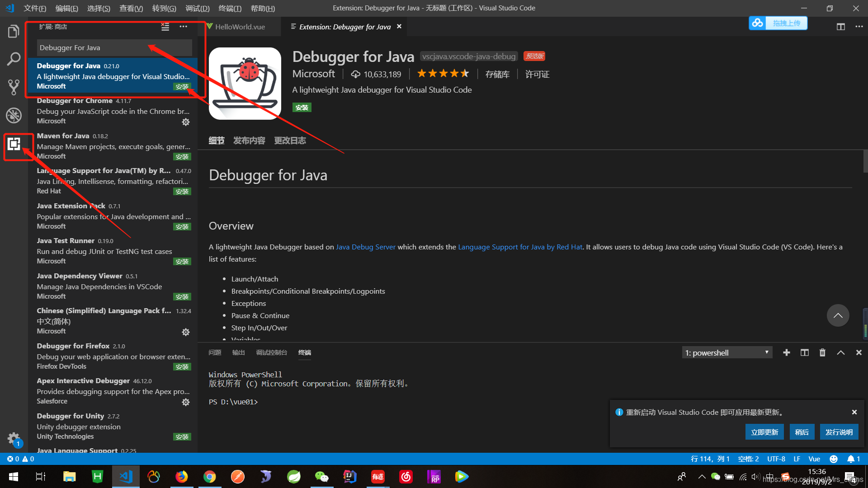Open the Search view in activity bar

tap(14, 59)
